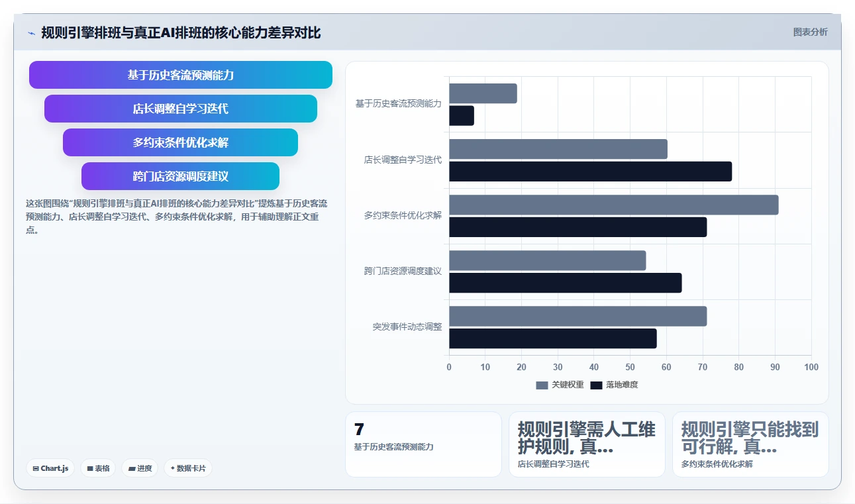Click 关键权重 bar for 跨门店资源调度建议
This screenshot has width=855, height=504.
pyautogui.click(x=548, y=260)
